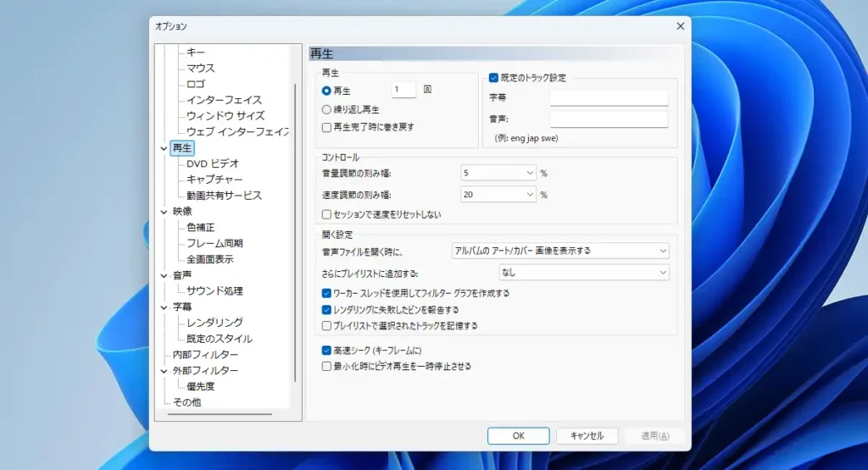The width and height of the screenshot is (868, 470).
Task: Collapse the 再生 tree node chevron
Action: (164, 148)
